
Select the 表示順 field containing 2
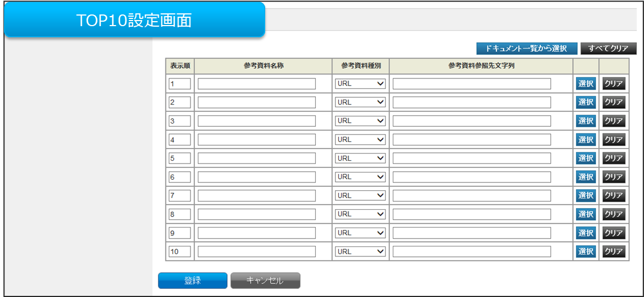click(x=179, y=102)
